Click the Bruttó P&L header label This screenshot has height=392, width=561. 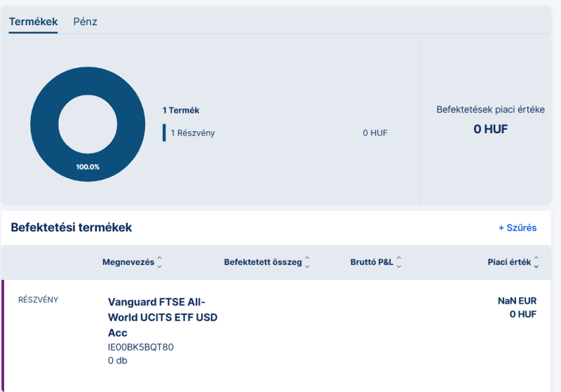(x=372, y=262)
